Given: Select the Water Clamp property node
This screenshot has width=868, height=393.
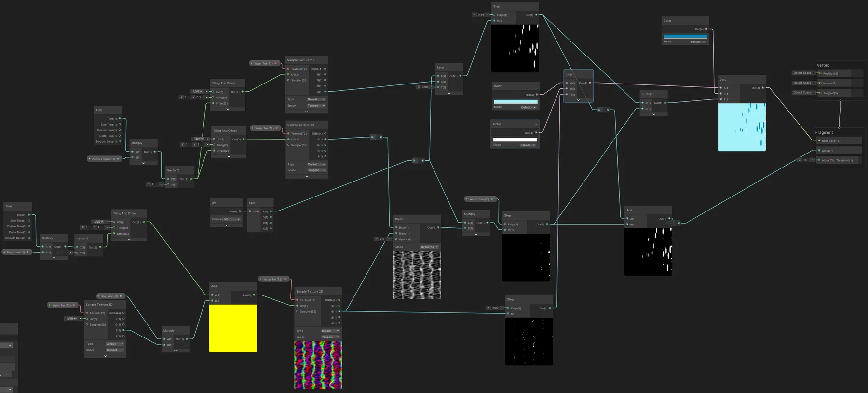Looking at the screenshot, I should [480, 199].
